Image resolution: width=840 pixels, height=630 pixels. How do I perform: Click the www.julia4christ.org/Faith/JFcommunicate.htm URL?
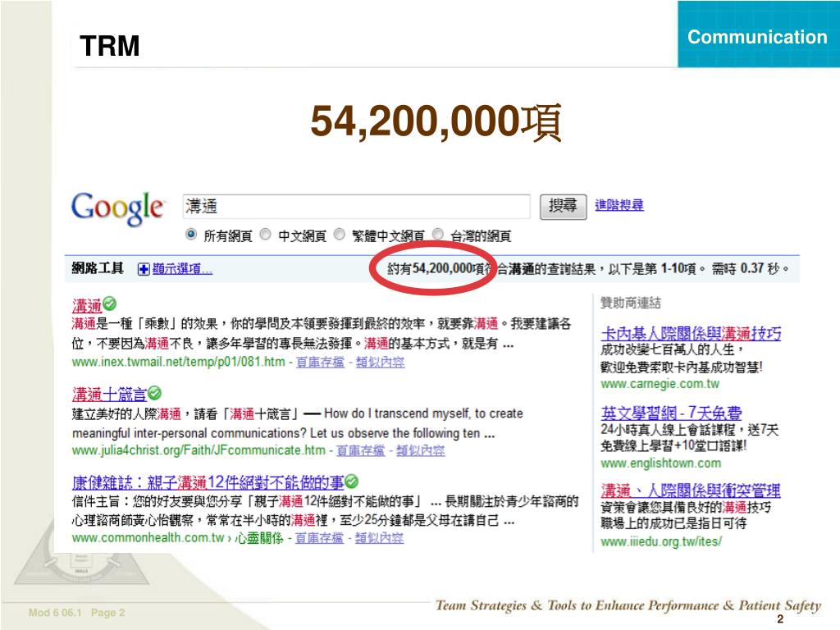coord(199,450)
